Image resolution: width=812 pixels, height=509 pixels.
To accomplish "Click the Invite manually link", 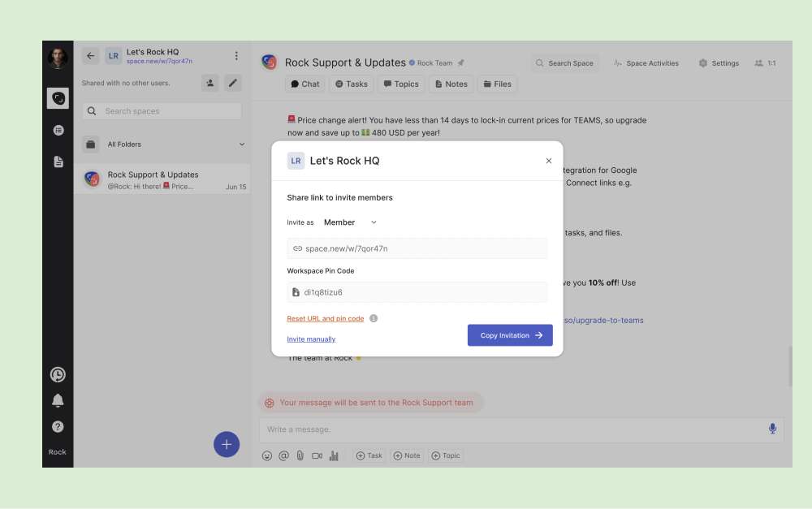I will [311, 339].
